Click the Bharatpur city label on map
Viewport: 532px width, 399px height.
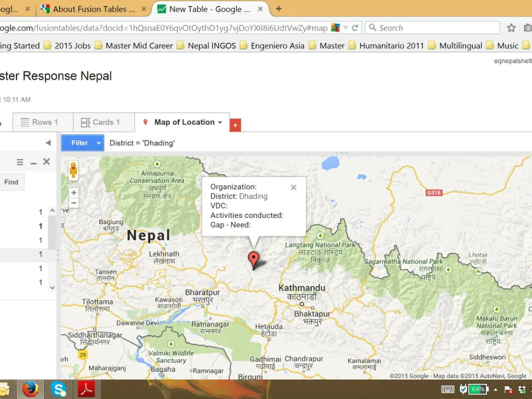point(202,292)
